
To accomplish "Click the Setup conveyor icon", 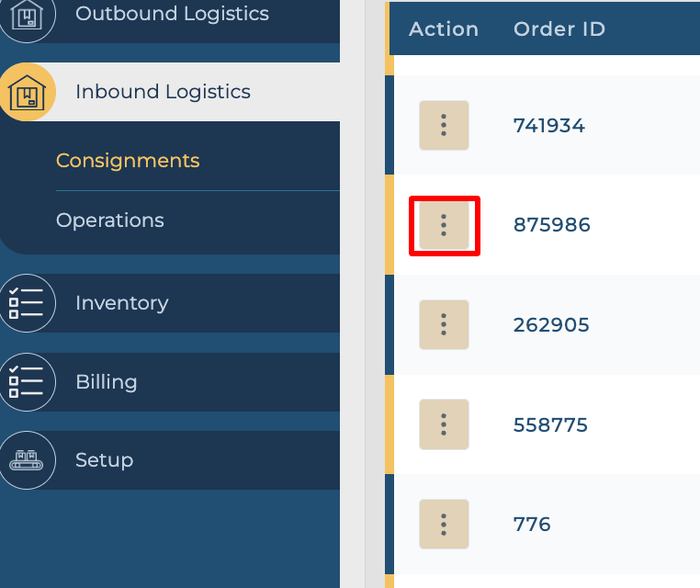I will coord(27,460).
